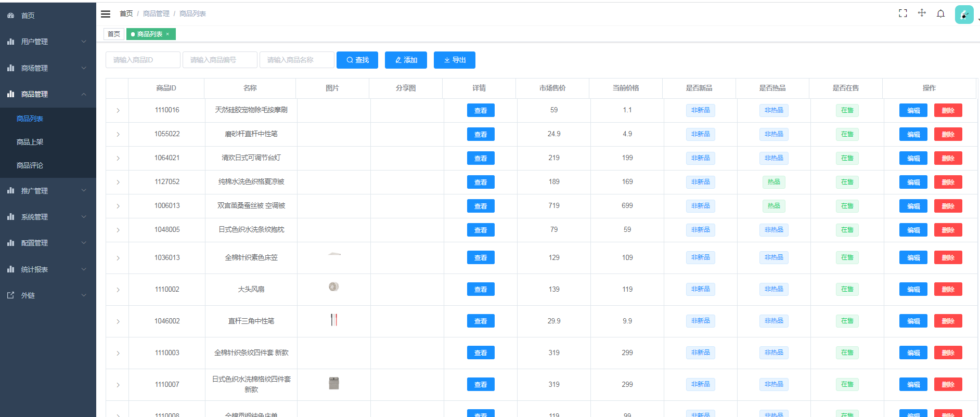Expand the 用户管理 sidebar menu
Screen dimensions: 980x417
tap(48, 42)
